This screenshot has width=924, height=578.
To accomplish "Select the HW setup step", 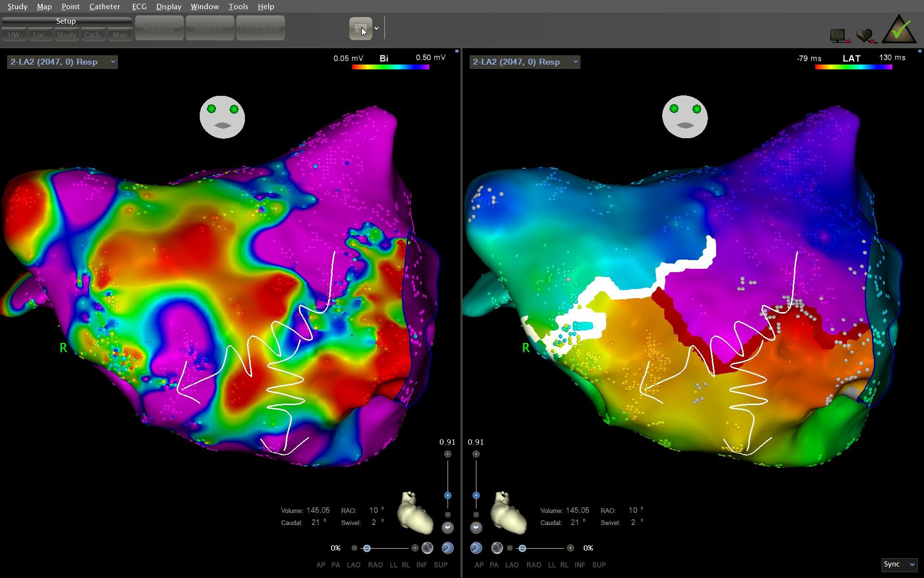I will point(14,35).
